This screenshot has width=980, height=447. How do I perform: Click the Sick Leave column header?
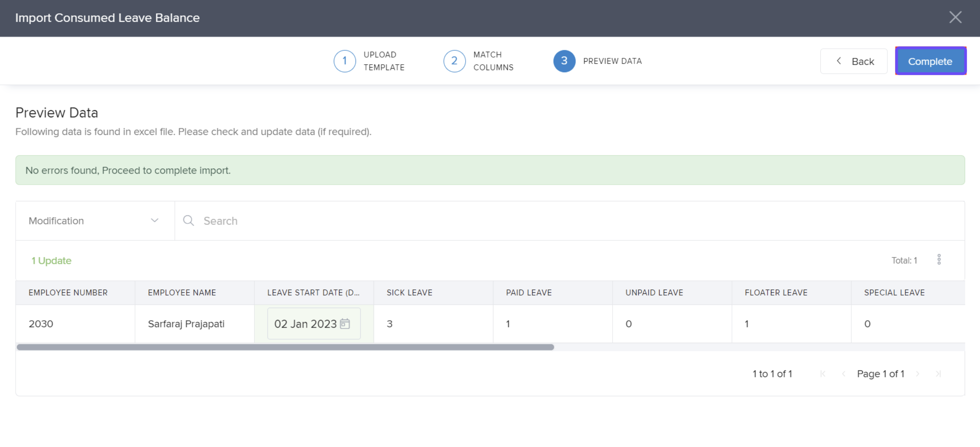coord(409,292)
